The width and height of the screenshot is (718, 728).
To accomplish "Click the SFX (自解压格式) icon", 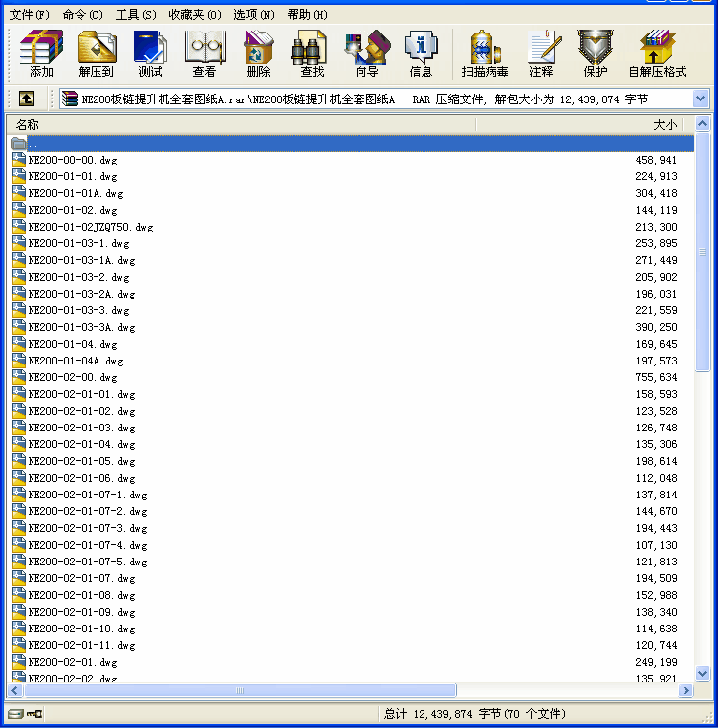I will [657, 53].
